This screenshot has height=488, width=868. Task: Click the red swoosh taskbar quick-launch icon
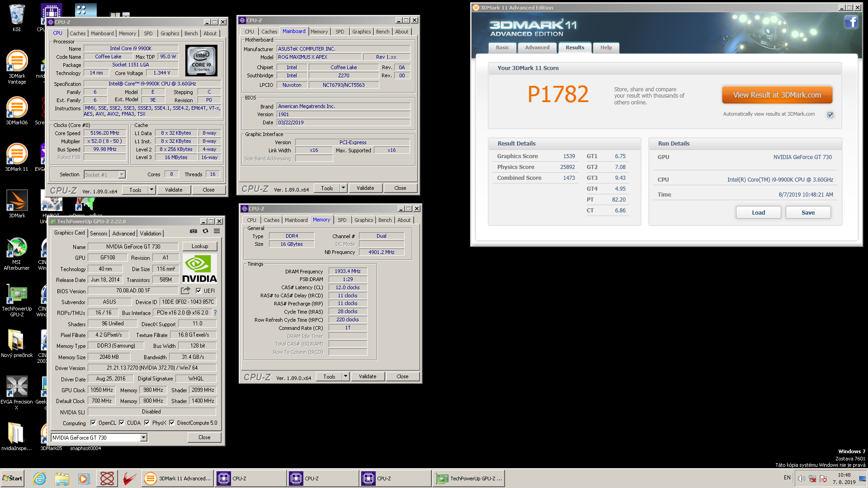[x=130, y=479]
